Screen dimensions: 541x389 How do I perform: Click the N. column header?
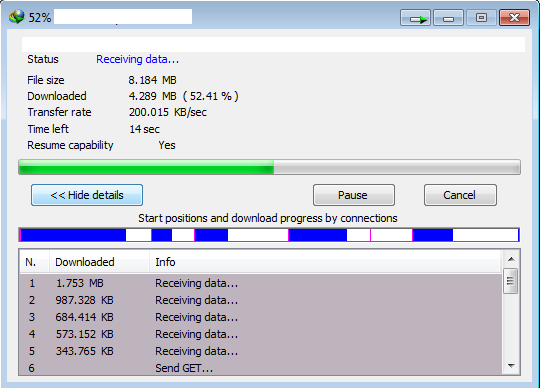coord(34,262)
